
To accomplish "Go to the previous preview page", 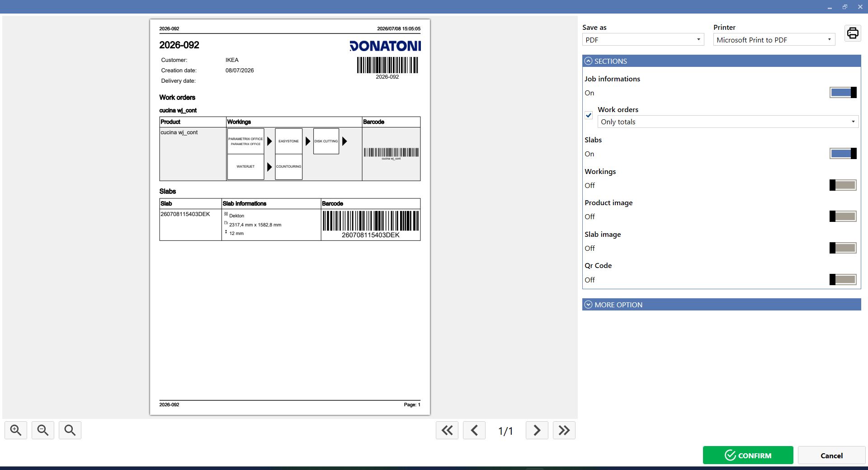I will (474, 430).
